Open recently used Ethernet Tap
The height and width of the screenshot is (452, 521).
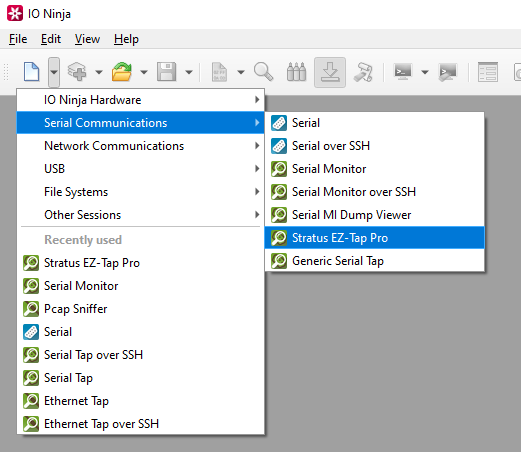click(140, 401)
